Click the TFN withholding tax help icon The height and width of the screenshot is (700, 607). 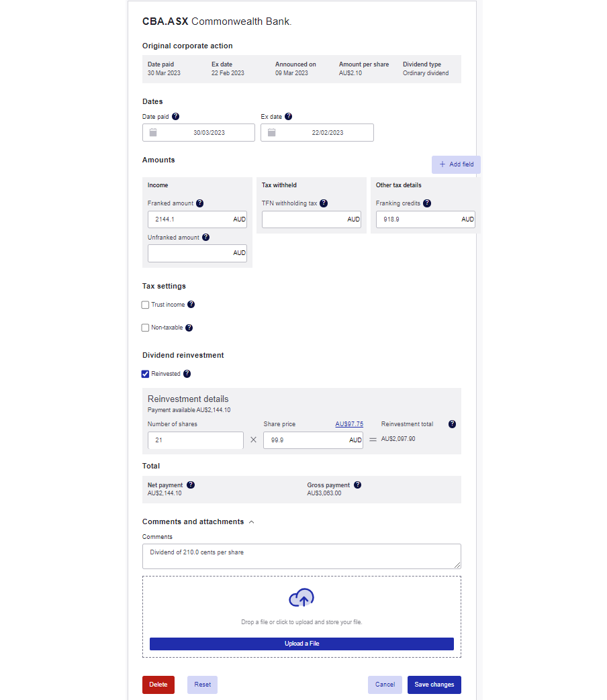pos(323,203)
